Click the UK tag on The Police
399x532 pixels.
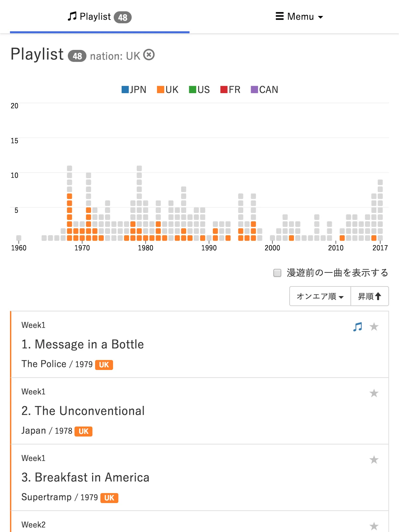pos(104,365)
